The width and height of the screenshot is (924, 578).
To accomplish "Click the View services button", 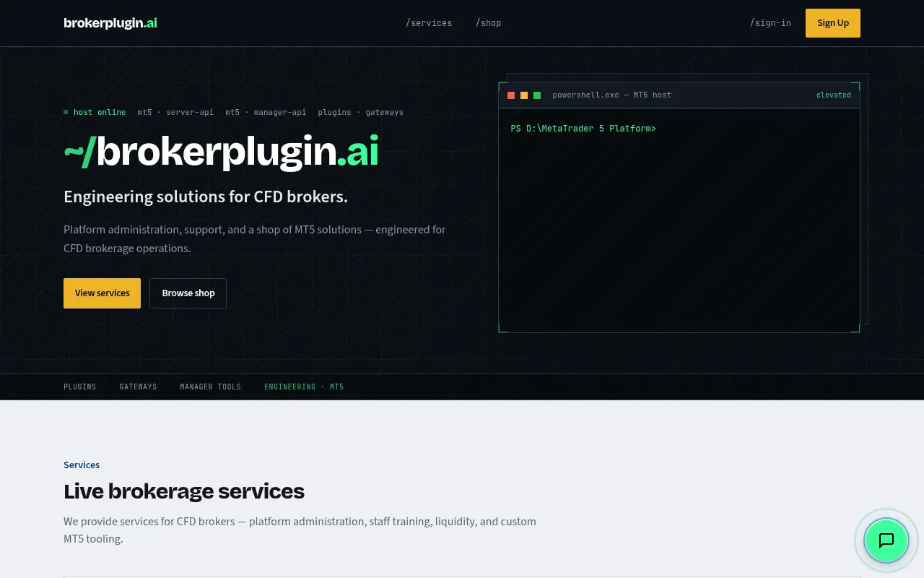I will [x=102, y=293].
